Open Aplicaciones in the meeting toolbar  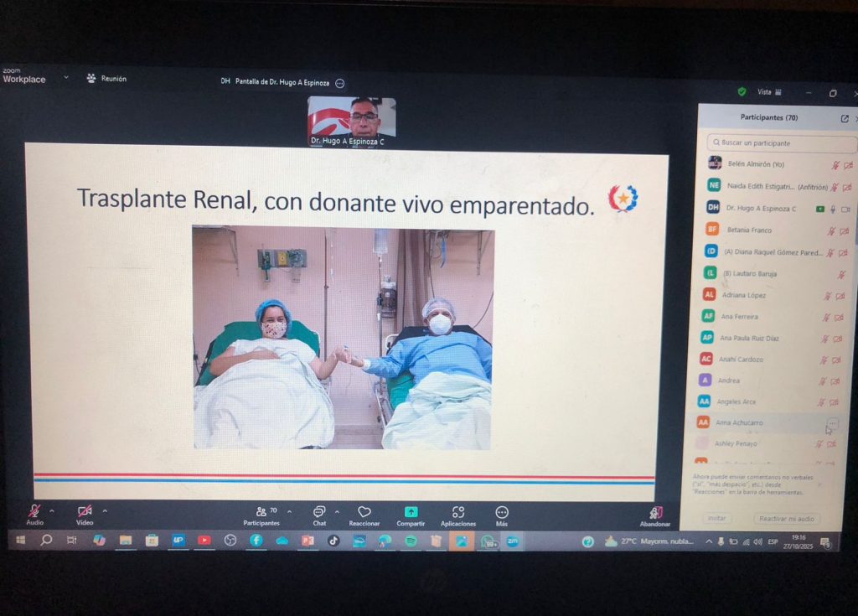click(457, 512)
